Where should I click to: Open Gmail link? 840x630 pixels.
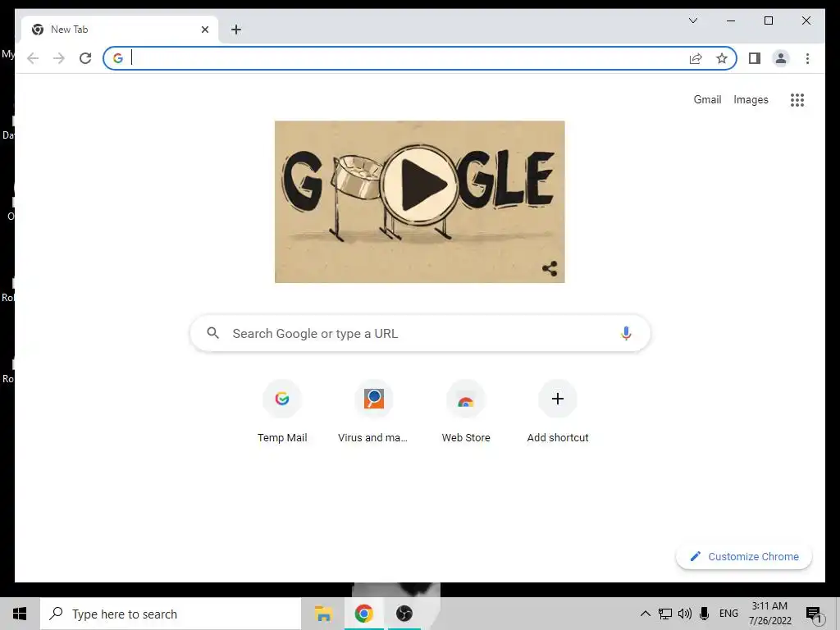click(x=707, y=99)
